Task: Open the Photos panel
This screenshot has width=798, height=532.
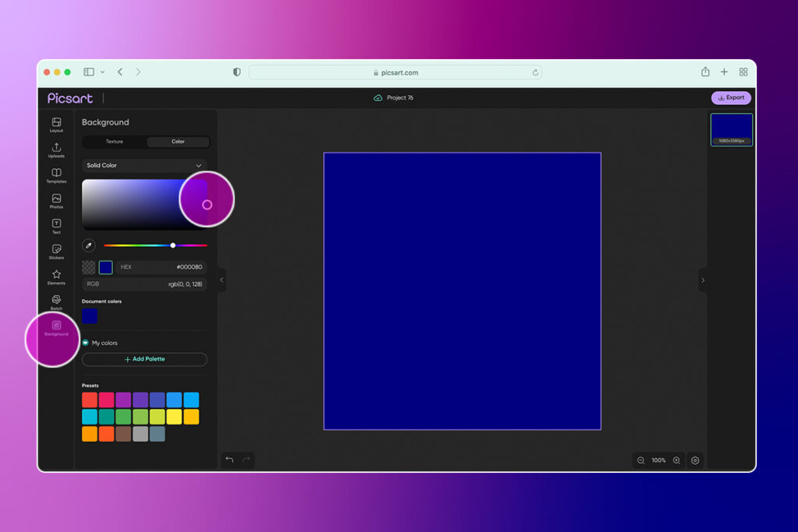Action: 56,201
